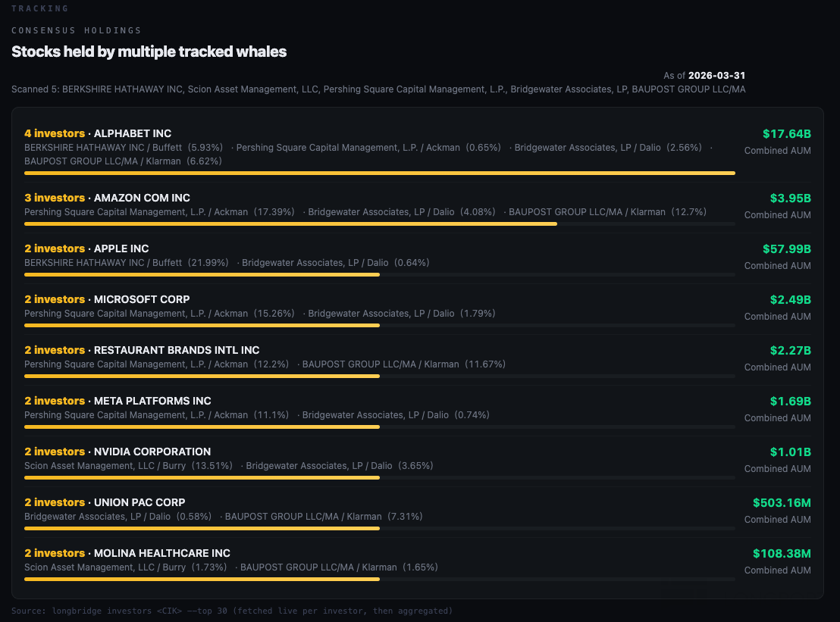
Task: Click the '3 investors' count label
Action: tap(55, 198)
